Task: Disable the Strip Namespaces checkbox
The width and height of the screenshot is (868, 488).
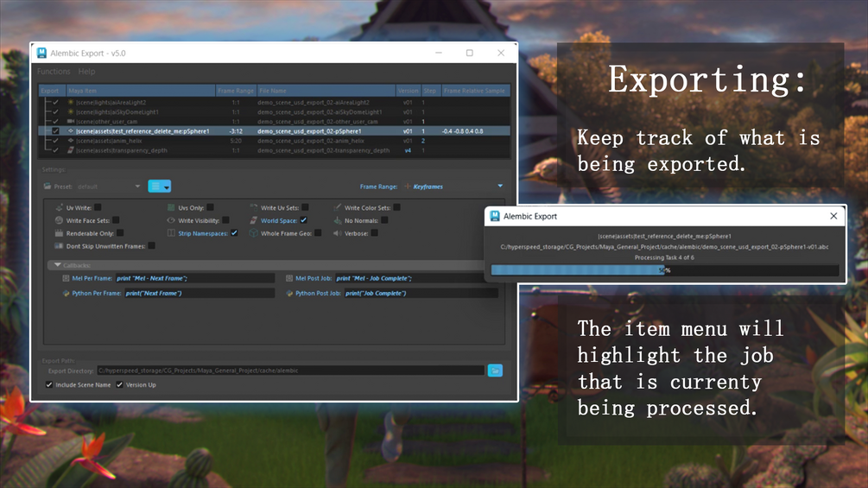Action: [234, 233]
